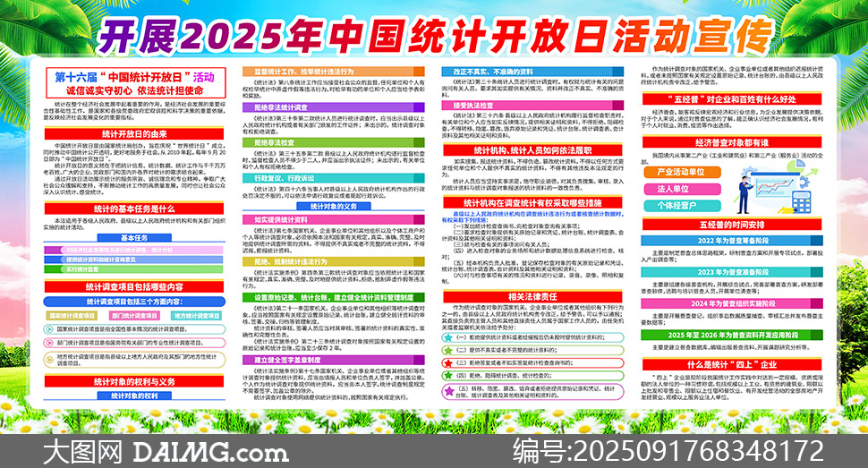Click the blue bar 2022年为普查筹备阶段
This screenshot has width=868, height=468.
(732, 241)
